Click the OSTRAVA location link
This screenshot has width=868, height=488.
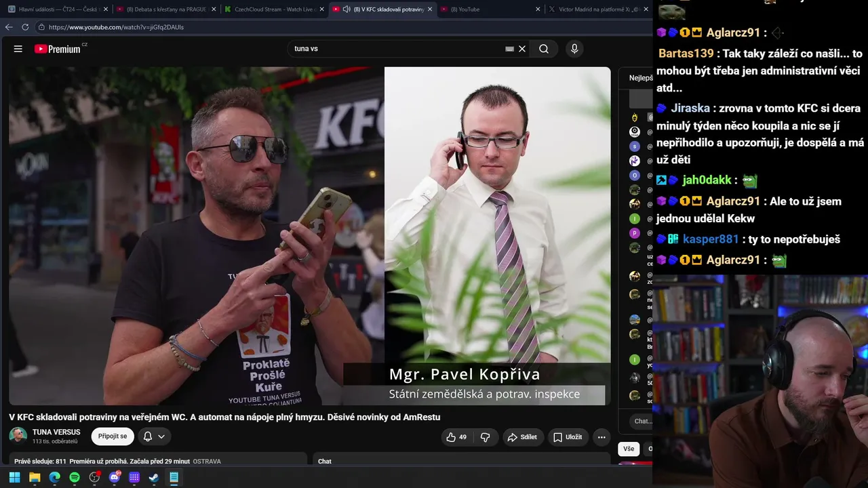[x=207, y=462]
